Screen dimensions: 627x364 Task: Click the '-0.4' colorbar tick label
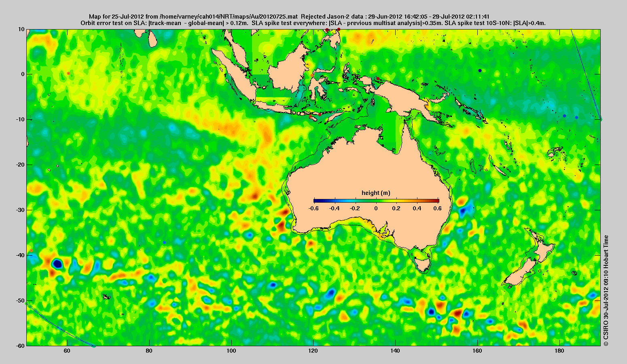pos(335,208)
